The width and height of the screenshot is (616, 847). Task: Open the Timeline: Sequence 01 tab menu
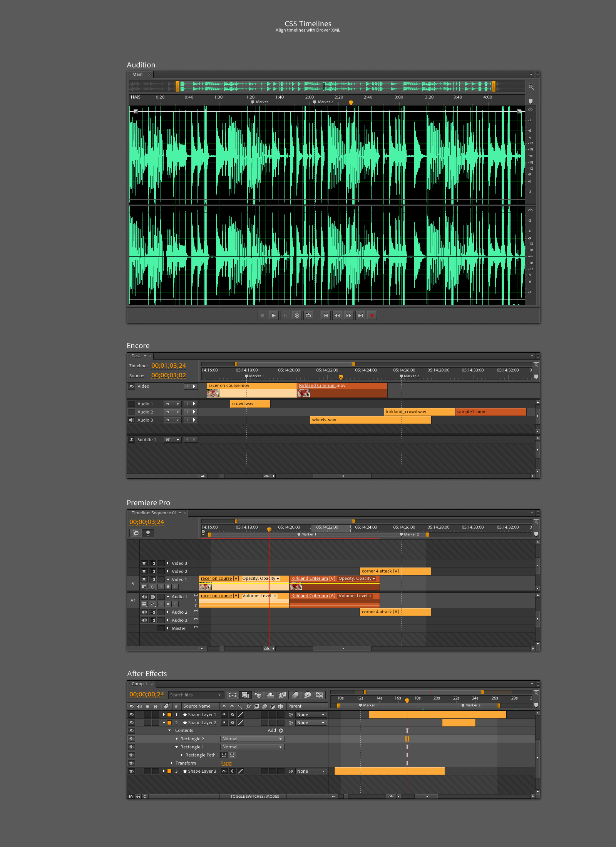[x=180, y=513]
